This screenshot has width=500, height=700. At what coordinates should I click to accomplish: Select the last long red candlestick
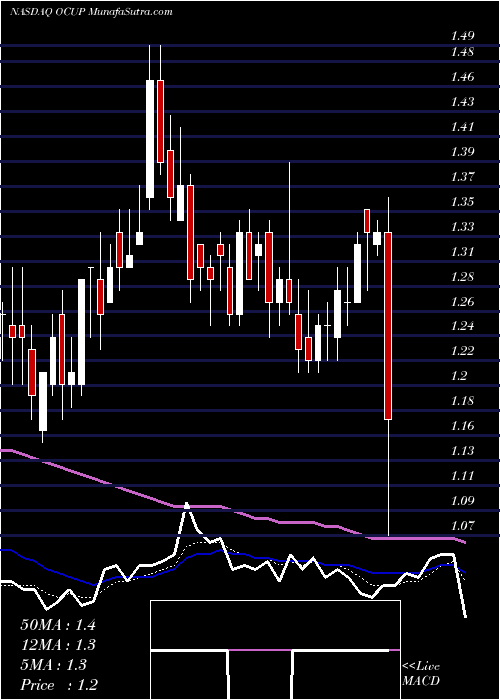(388, 326)
